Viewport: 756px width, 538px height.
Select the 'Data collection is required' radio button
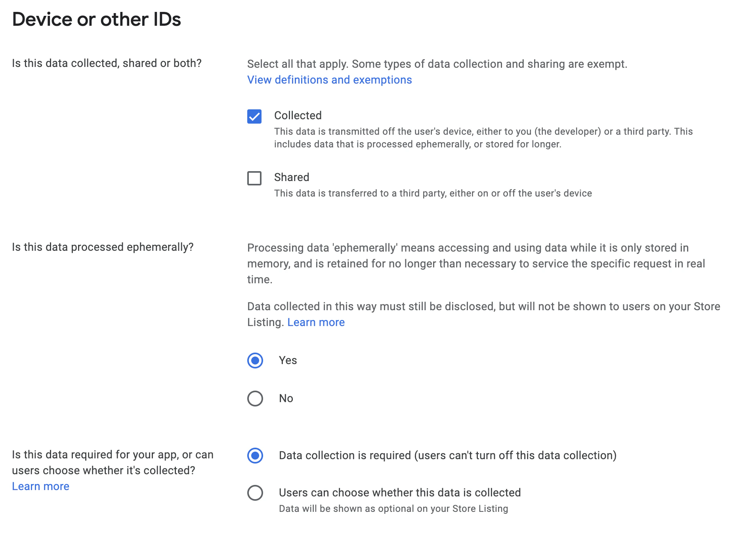[255, 456]
